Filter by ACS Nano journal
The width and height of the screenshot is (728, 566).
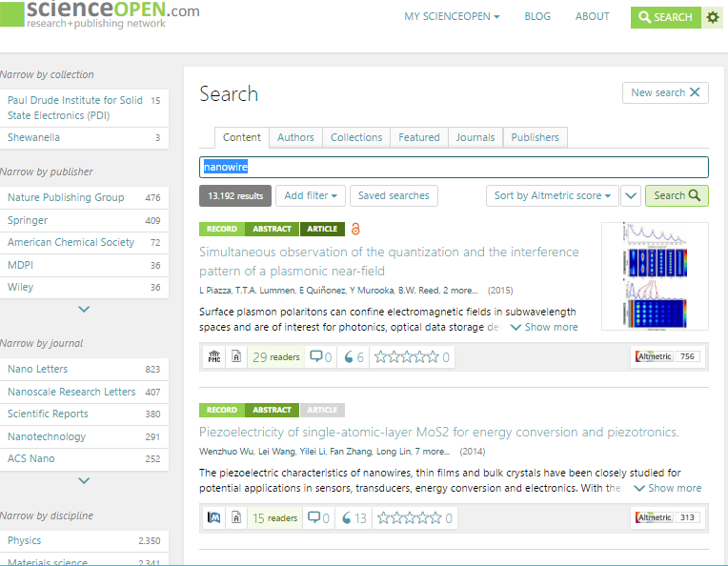(84, 458)
